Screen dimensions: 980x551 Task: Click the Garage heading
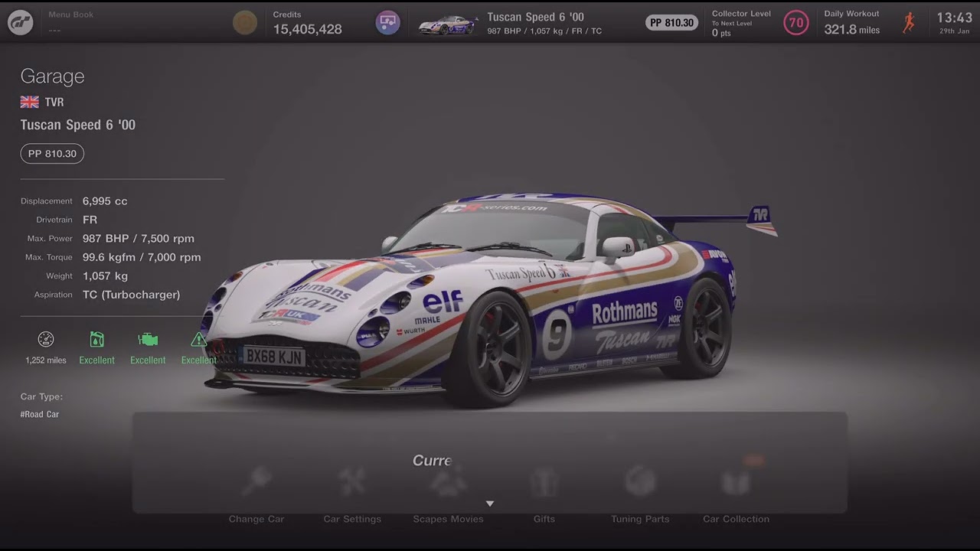52,76
